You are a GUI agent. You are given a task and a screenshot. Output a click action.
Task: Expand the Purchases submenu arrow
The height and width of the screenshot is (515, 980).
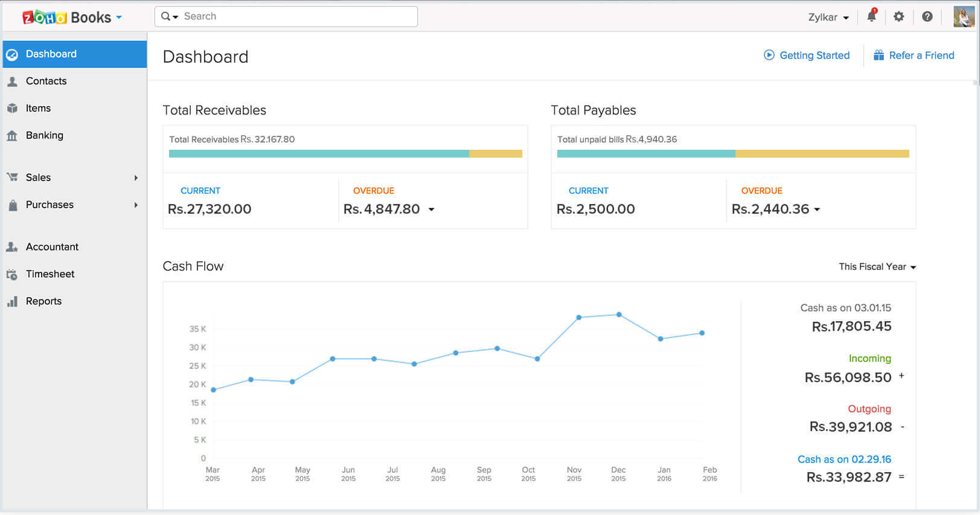[x=136, y=205]
